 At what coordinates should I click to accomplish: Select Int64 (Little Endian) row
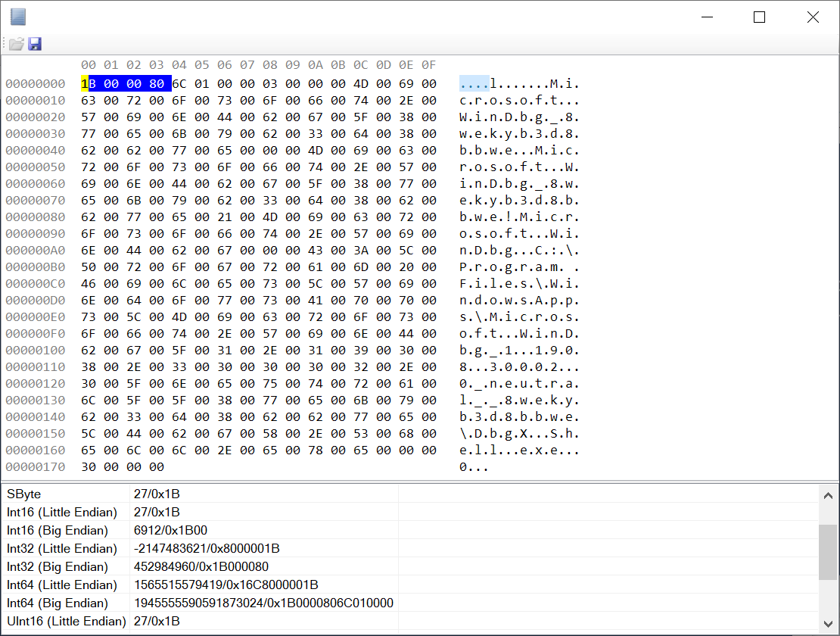pyautogui.click(x=410, y=585)
